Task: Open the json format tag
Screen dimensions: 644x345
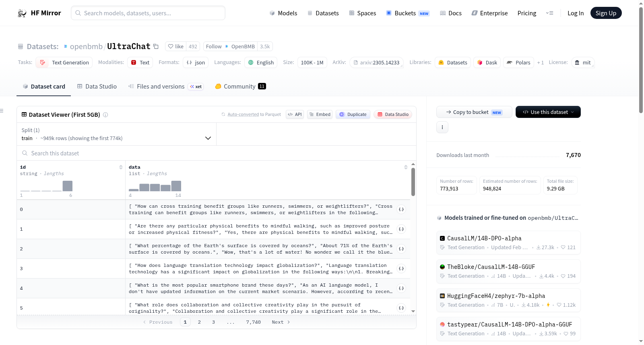Action: click(x=196, y=62)
